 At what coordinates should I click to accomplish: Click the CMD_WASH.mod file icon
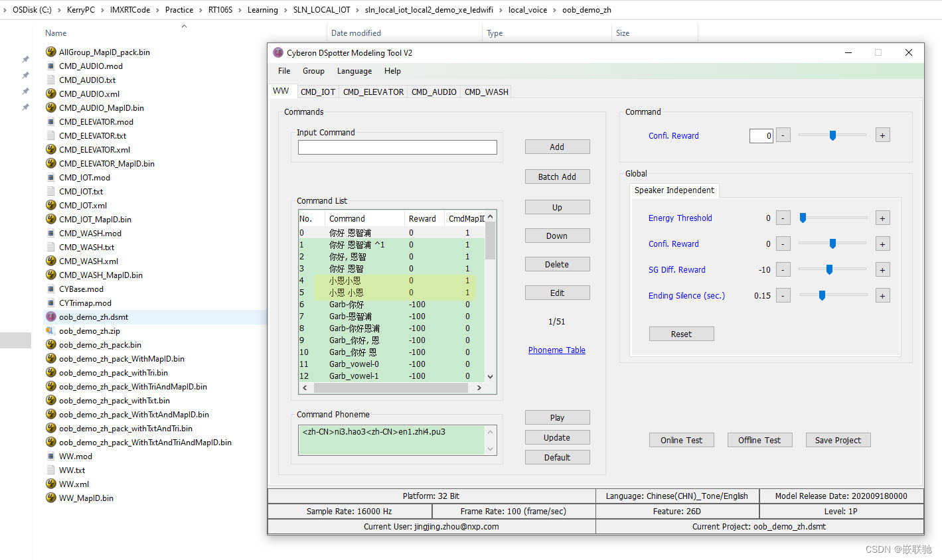click(50, 233)
